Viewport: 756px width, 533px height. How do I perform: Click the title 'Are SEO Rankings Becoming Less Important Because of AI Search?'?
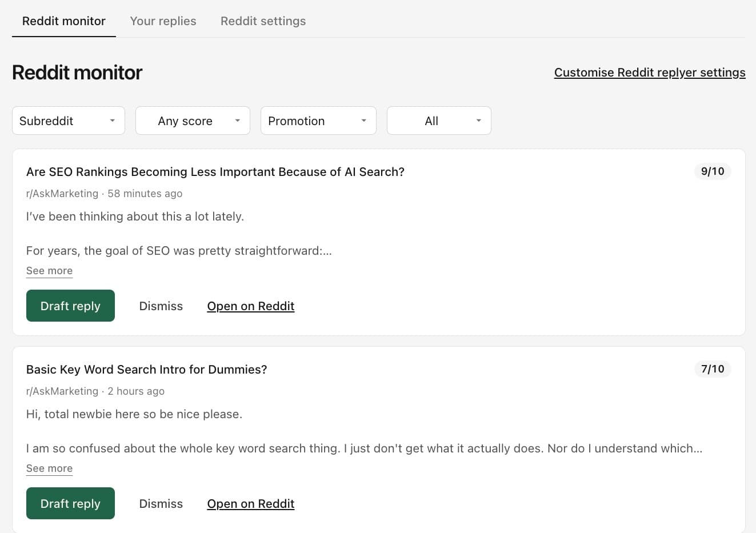click(x=215, y=172)
